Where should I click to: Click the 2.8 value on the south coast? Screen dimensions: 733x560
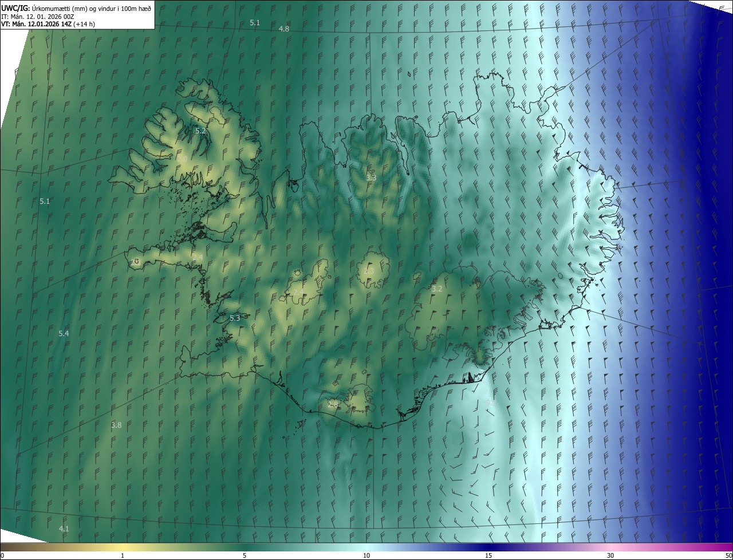pyautogui.click(x=333, y=404)
